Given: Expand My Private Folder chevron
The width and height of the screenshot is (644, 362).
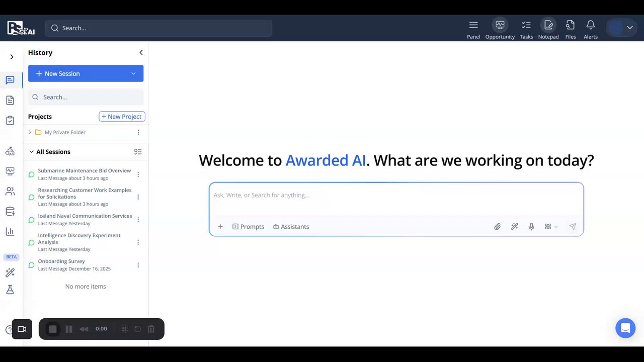Looking at the screenshot, I should point(30,132).
